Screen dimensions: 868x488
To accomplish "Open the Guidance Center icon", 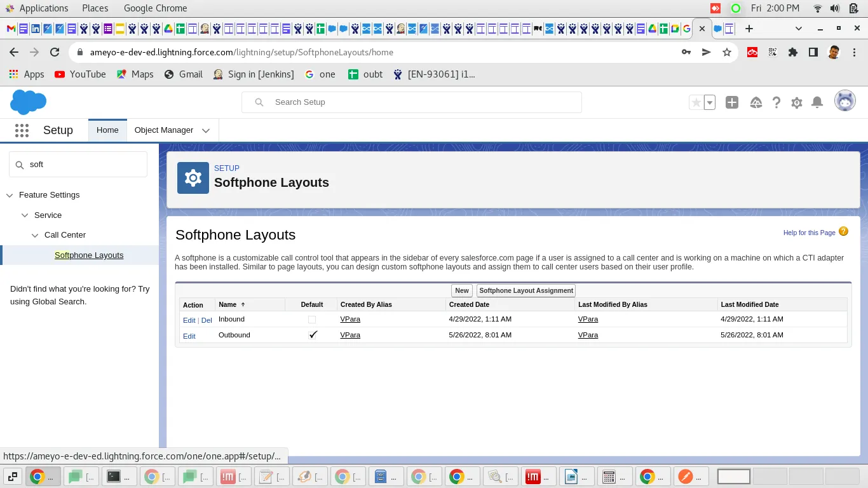I will click(756, 102).
